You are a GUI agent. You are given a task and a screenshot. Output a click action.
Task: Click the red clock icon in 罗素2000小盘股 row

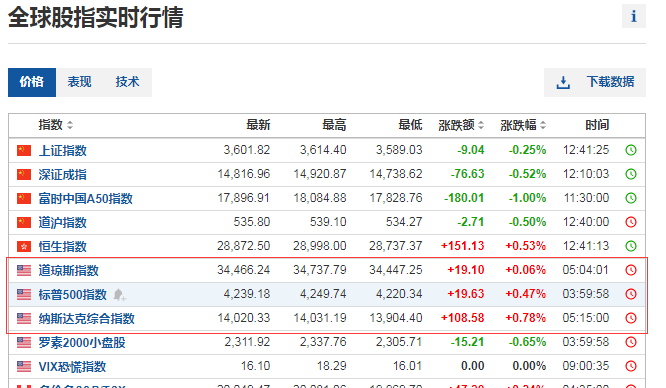(631, 342)
